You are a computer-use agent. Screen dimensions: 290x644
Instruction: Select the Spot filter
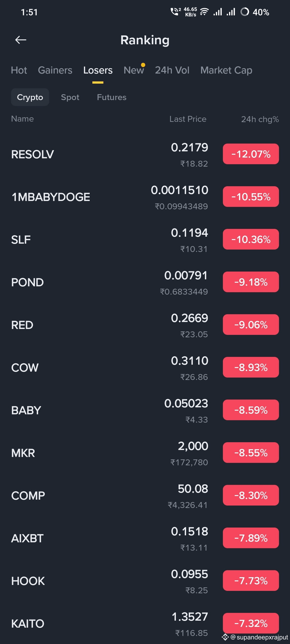[70, 97]
